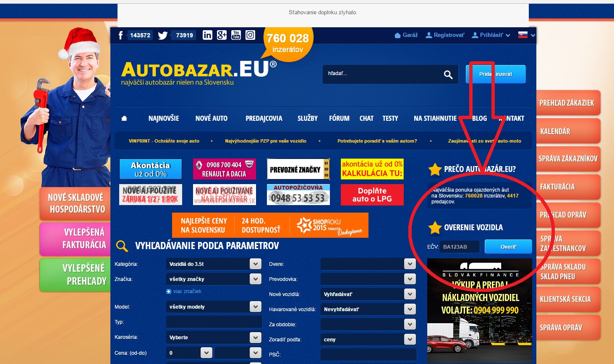Open the SLUŽBY menu item
The height and width of the screenshot is (364, 614).
308,118
